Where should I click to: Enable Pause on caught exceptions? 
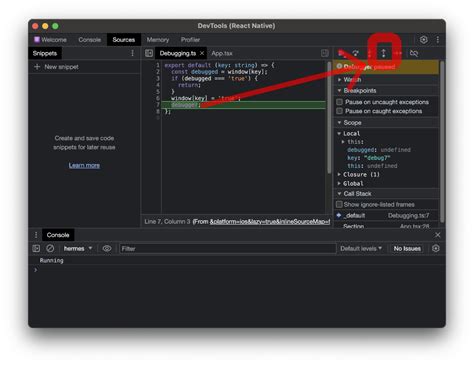point(339,111)
